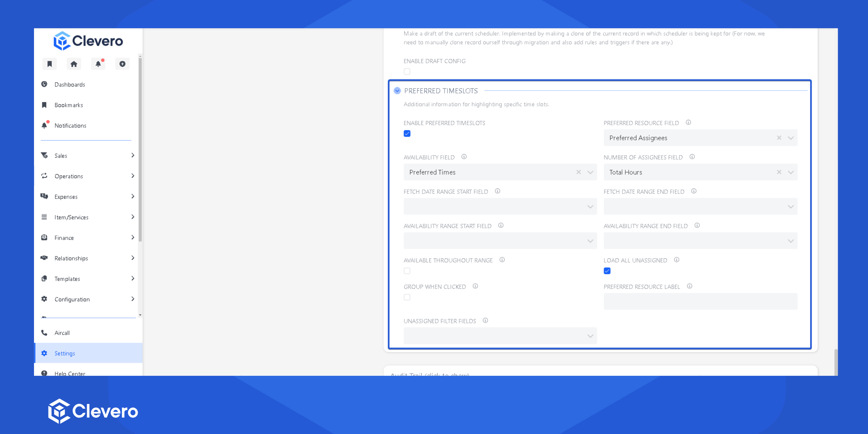
Task: Click the Preferred Resource Label input
Action: [x=700, y=301]
